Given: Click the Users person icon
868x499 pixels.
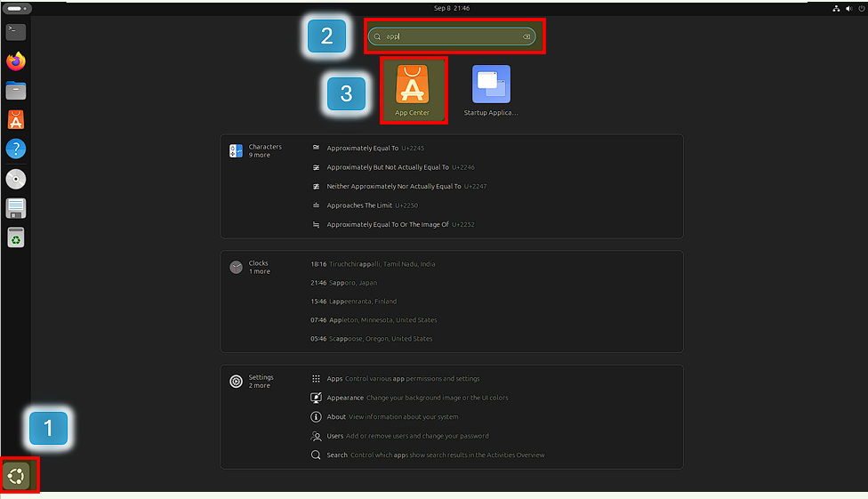Looking at the screenshot, I should pyautogui.click(x=316, y=436).
